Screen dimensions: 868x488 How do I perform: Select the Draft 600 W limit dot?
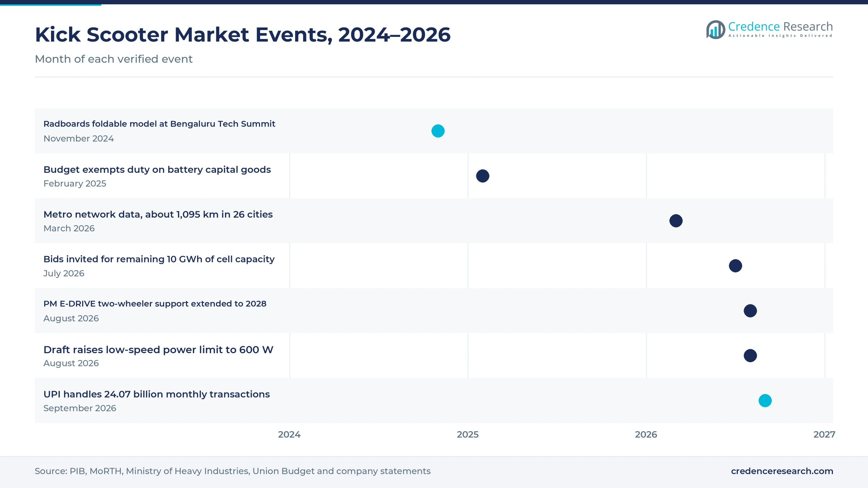(750, 356)
